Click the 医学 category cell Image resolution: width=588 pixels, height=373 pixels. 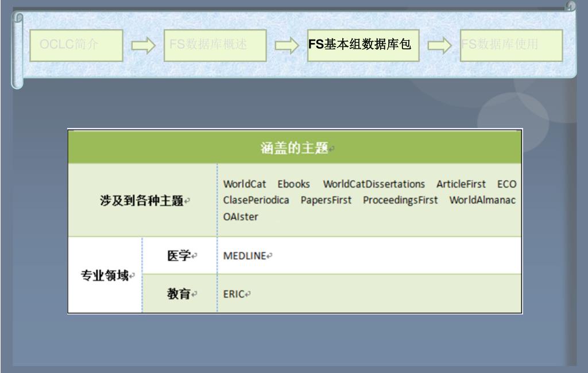180,255
